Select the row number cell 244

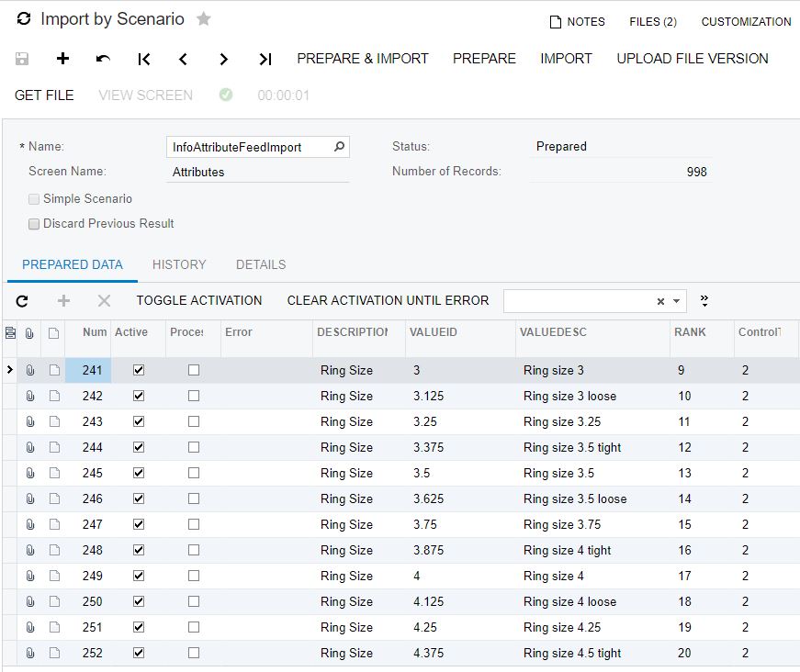click(x=88, y=448)
